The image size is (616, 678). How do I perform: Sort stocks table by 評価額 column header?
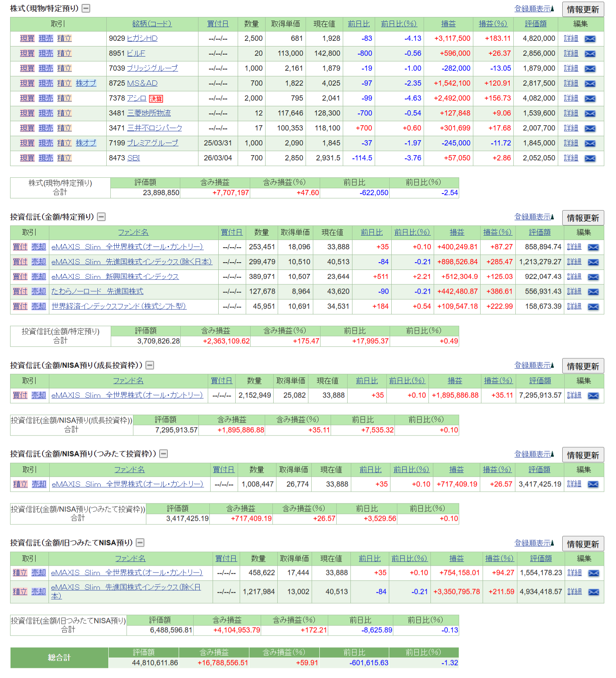coord(535,24)
